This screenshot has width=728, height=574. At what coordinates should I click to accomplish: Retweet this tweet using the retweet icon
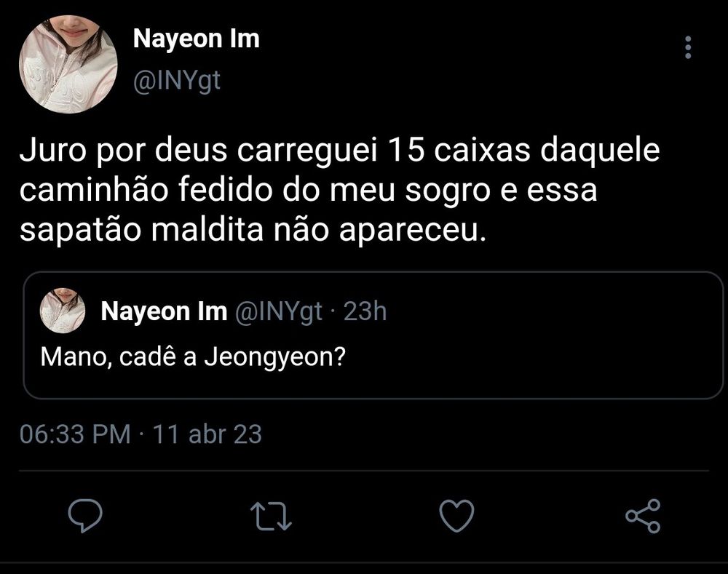271,515
